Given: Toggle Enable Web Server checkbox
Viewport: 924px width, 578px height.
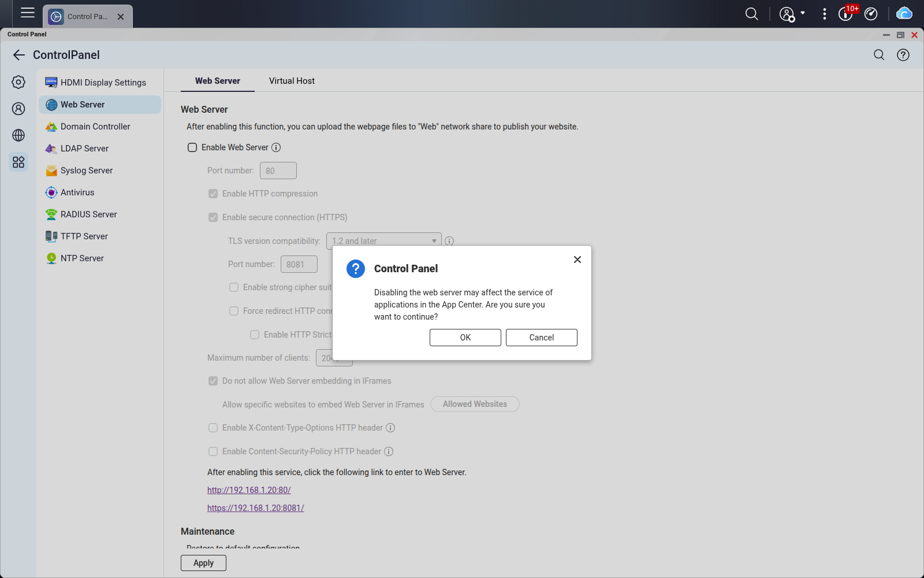Looking at the screenshot, I should (x=192, y=147).
